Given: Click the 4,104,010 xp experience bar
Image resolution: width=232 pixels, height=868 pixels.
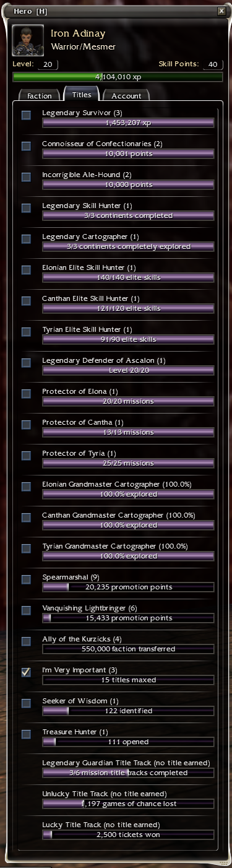Looking at the screenshot, I should 118,77.
